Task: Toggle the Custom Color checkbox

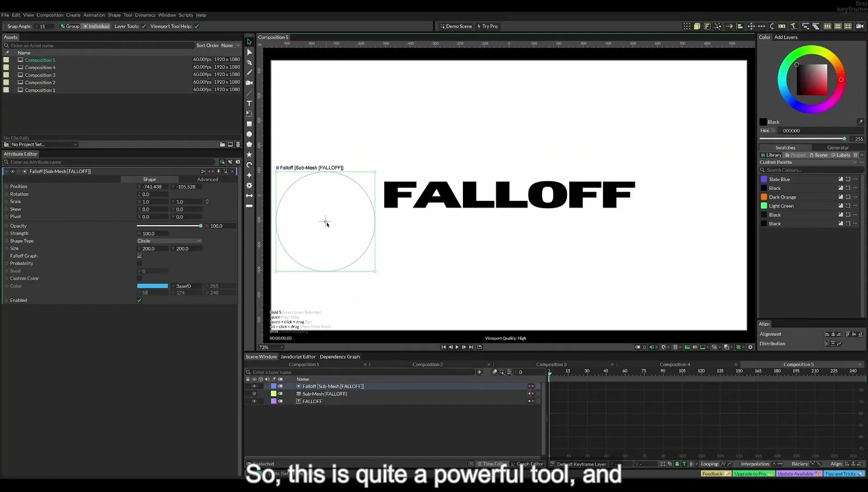Action: [139, 279]
